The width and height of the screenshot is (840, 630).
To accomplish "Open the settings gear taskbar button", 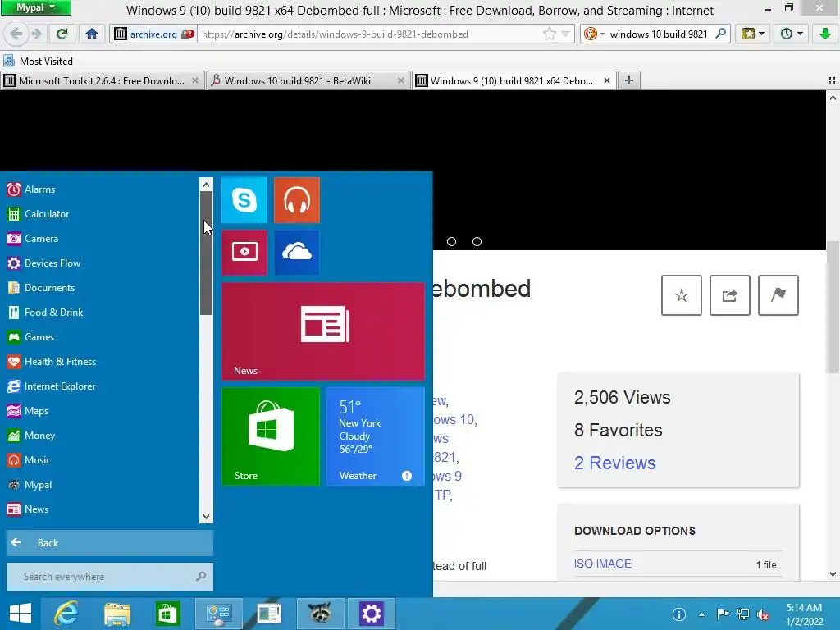I will [x=371, y=614].
